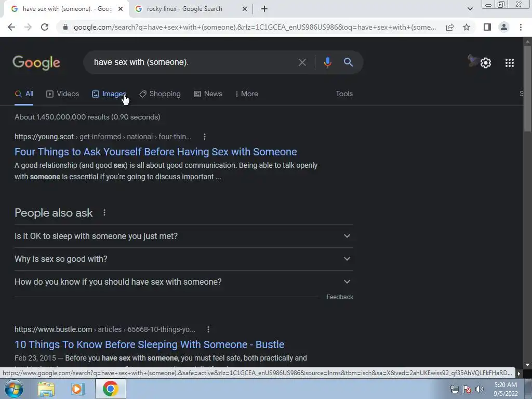Image resolution: width=532 pixels, height=399 pixels.
Task: Reload the current page
Action: (x=45, y=27)
